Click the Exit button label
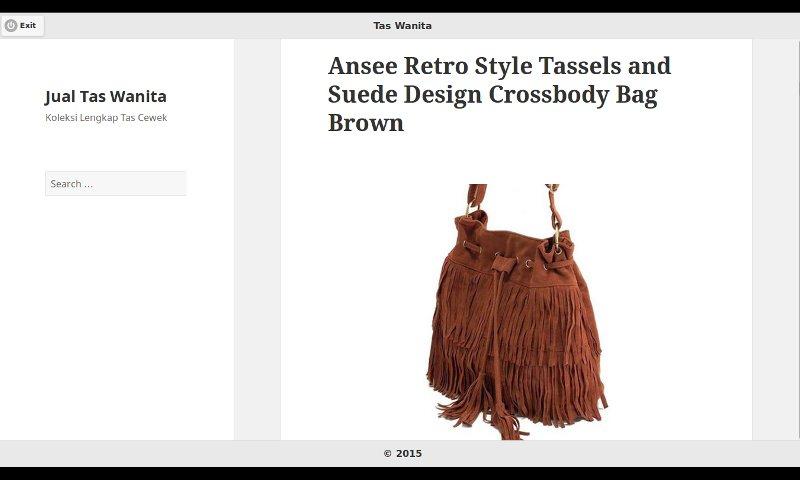 click(28, 26)
